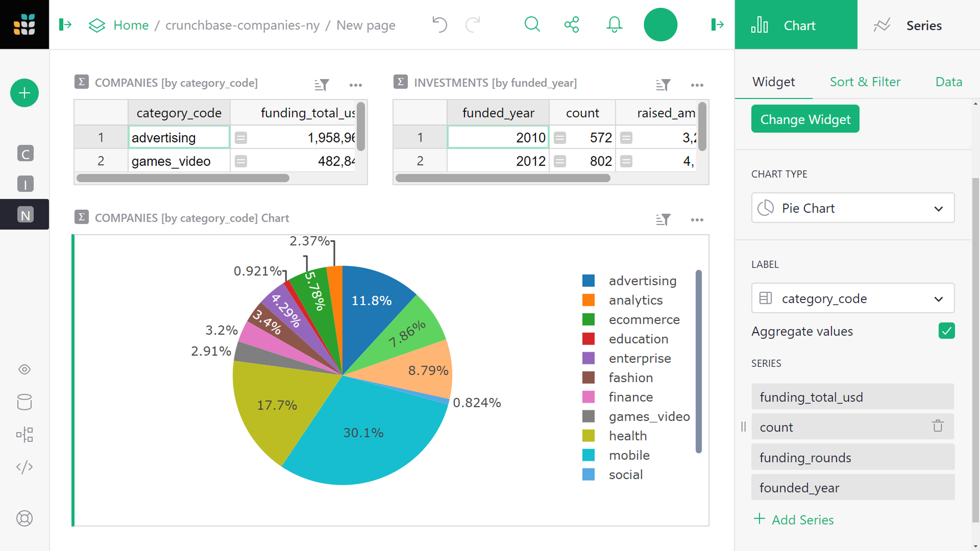Uncheck the Aggregate values checkbox

pos(946,331)
